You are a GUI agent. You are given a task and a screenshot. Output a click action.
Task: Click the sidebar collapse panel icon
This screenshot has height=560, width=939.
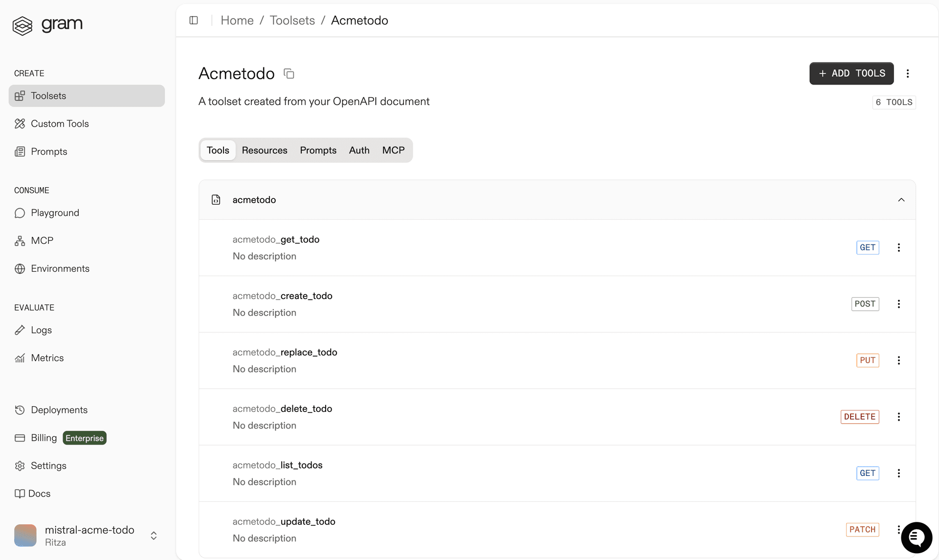[194, 20]
